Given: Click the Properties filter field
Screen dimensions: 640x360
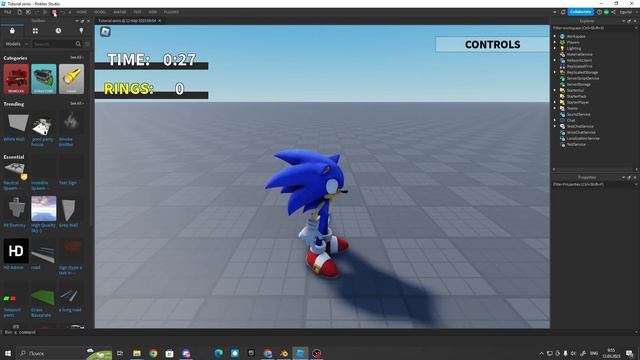Looking at the screenshot, I should (594, 184).
